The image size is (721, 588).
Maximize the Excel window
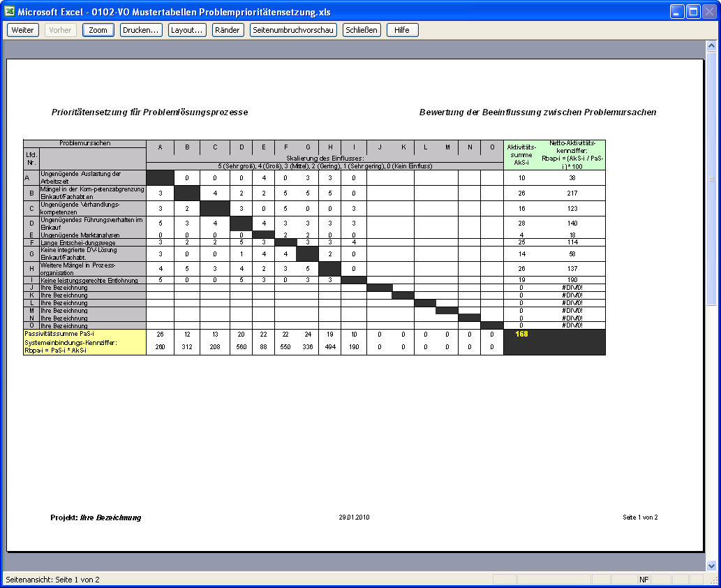click(x=693, y=11)
